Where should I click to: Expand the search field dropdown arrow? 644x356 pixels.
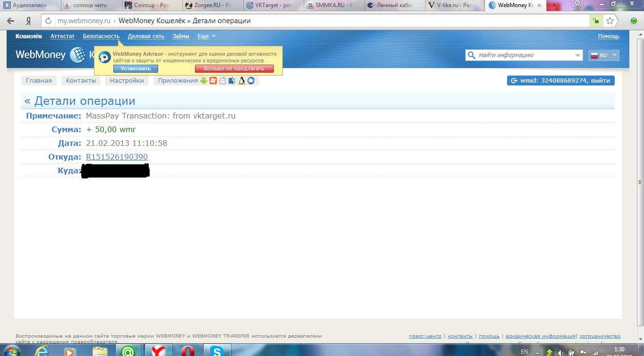click(578, 55)
